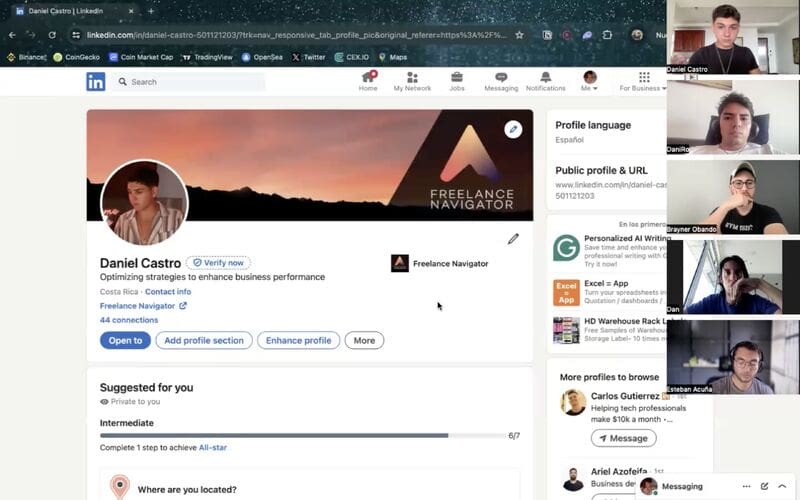800x500 pixels.
Task: Click the LinkedIn search field
Action: (190, 82)
